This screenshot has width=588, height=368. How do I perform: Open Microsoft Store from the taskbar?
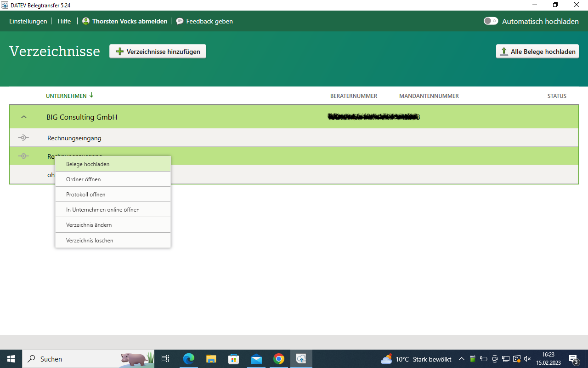233,359
